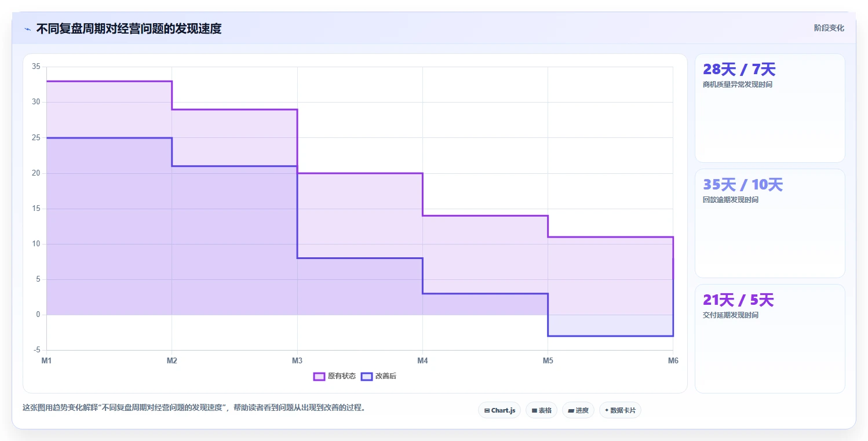Click the M6 x-axis label

673,361
